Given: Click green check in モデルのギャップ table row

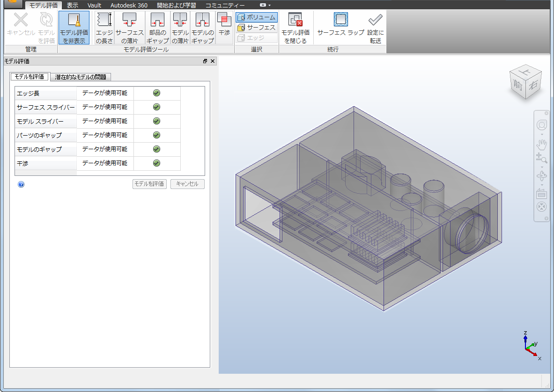Looking at the screenshot, I should [156, 149].
